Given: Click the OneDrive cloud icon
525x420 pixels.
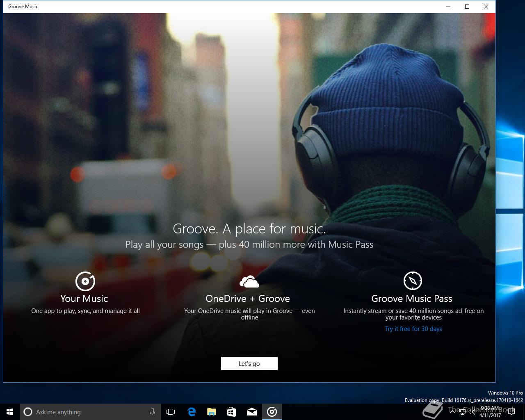Looking at the screenshot, I should pos(249,282).
